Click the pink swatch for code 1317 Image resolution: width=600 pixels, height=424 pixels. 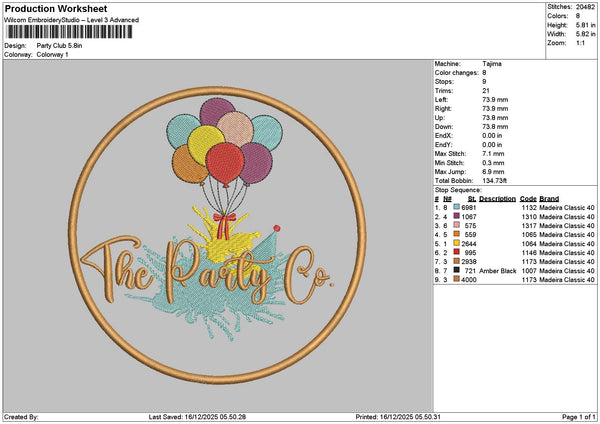click(x=457, y=225)
